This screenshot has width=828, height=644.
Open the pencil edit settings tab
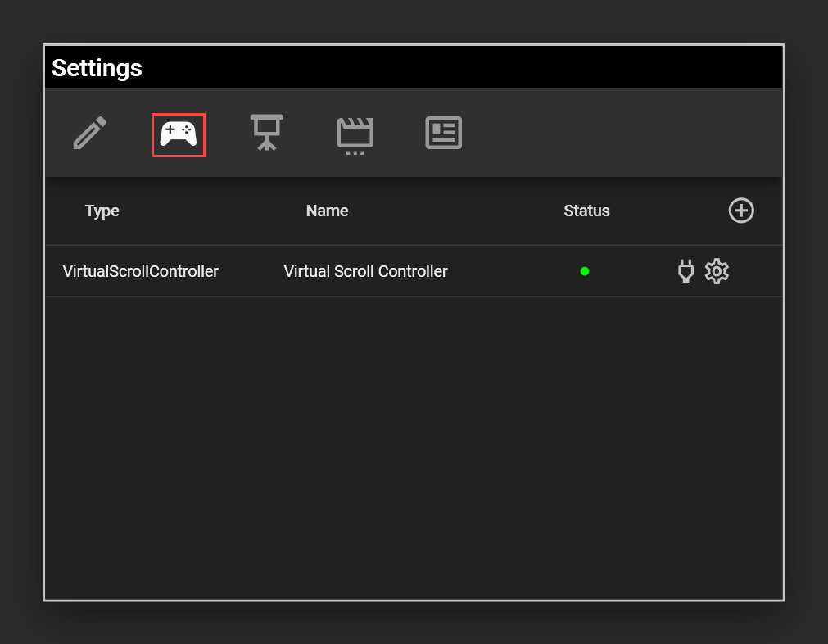click(90, 133)
